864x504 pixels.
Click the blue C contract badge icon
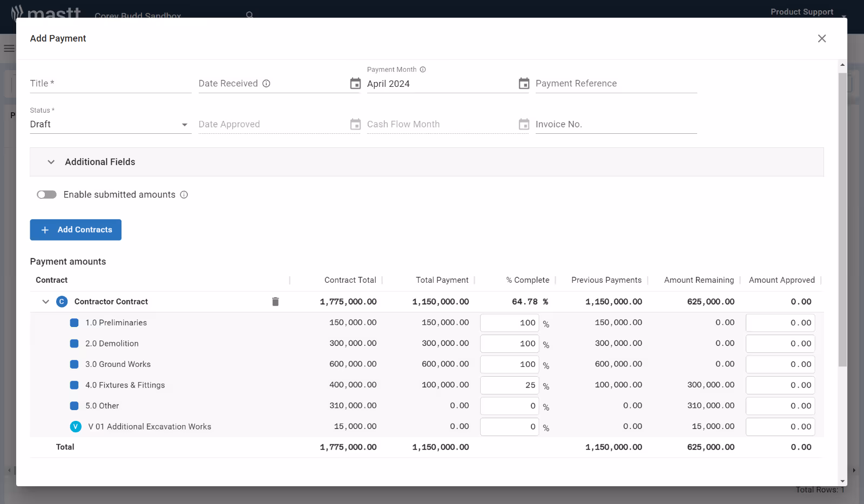click(62, 302)
